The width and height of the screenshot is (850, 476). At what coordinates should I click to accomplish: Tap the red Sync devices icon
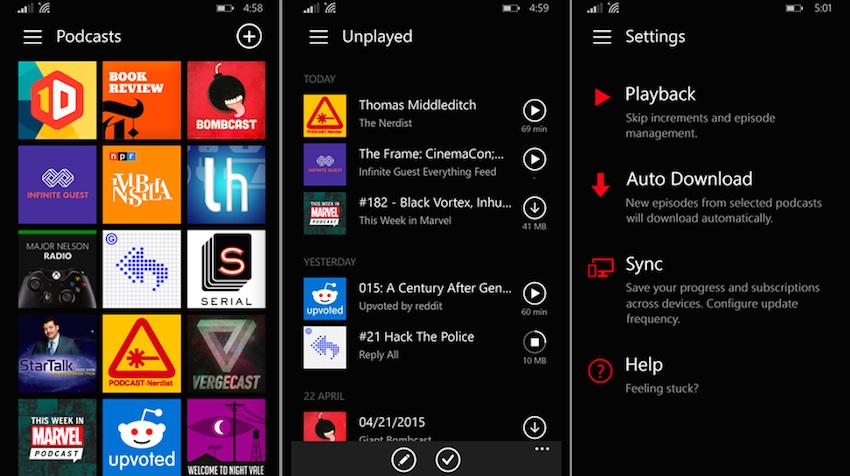[x=601, y=268]
